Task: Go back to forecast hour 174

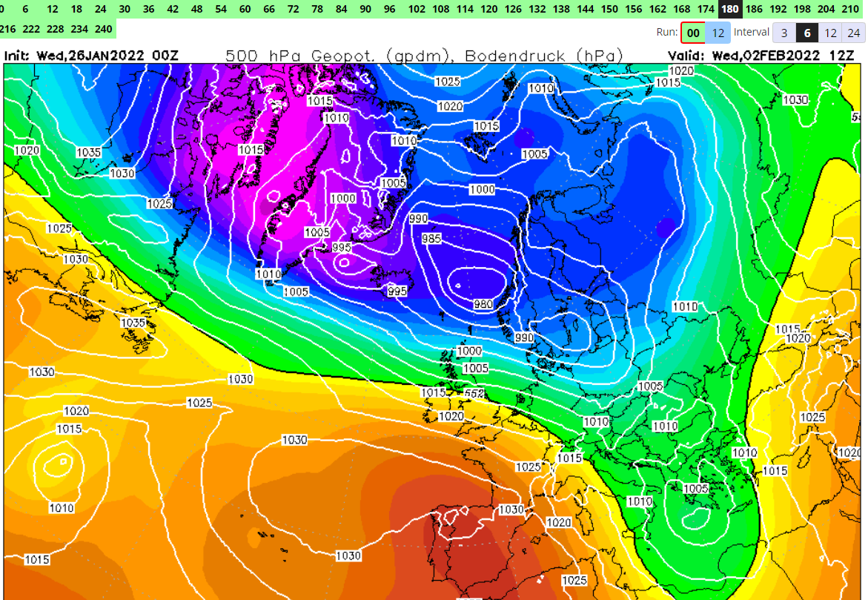Action: (706, 9)
